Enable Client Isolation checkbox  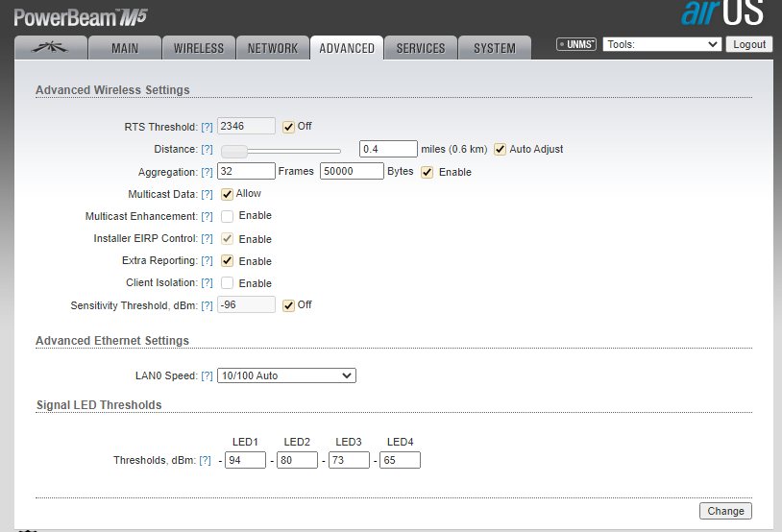click(227, 283)
